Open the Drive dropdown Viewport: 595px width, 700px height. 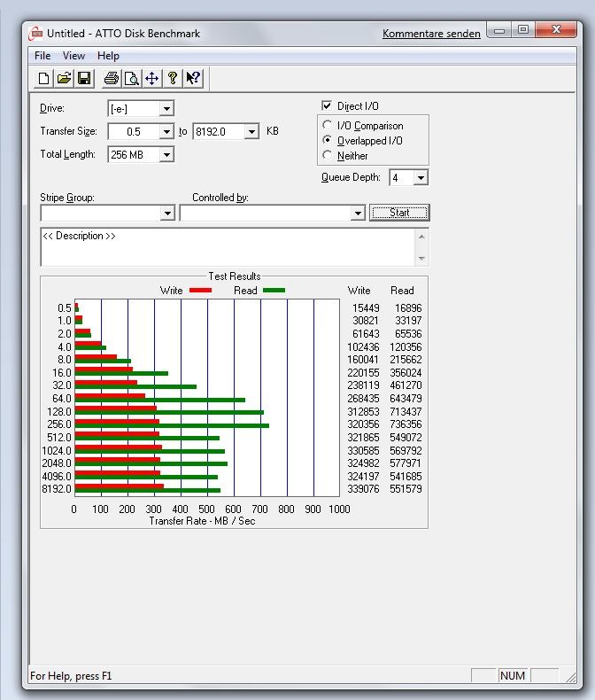pos(166,108)
